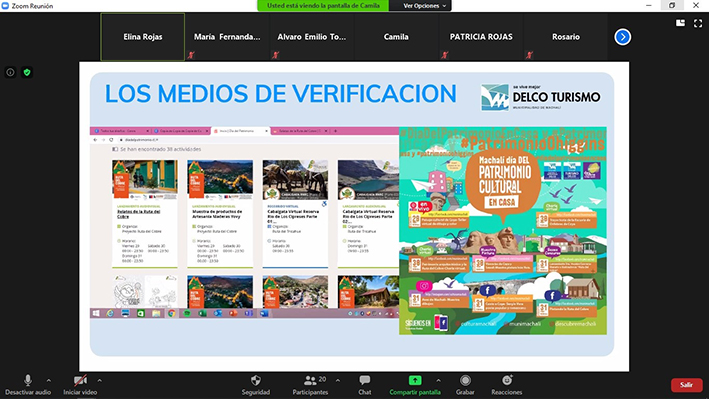The image size is (709, 399).
Task: Switch the gallery view layout icon
Action: pos(680,23)
